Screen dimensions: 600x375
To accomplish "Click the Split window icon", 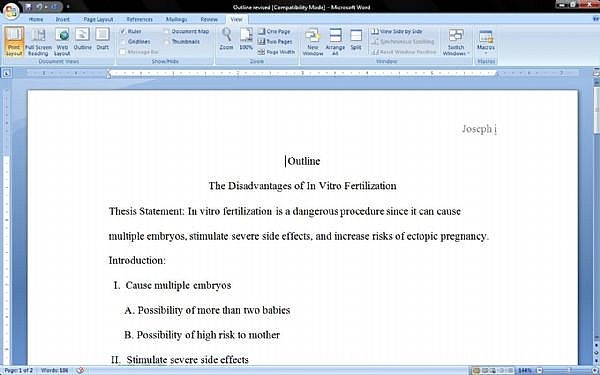I will click(356, 39).
